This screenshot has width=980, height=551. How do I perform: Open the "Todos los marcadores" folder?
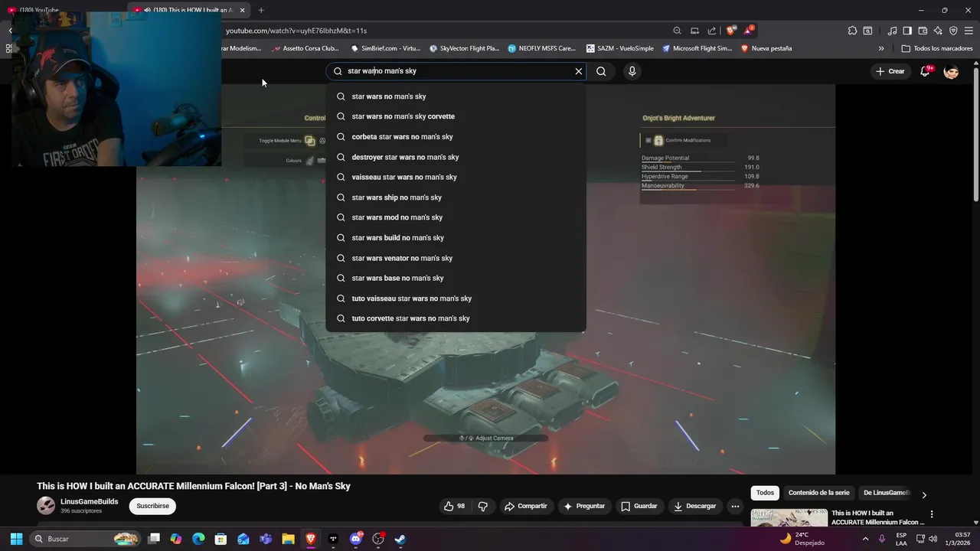pos(937,48)
